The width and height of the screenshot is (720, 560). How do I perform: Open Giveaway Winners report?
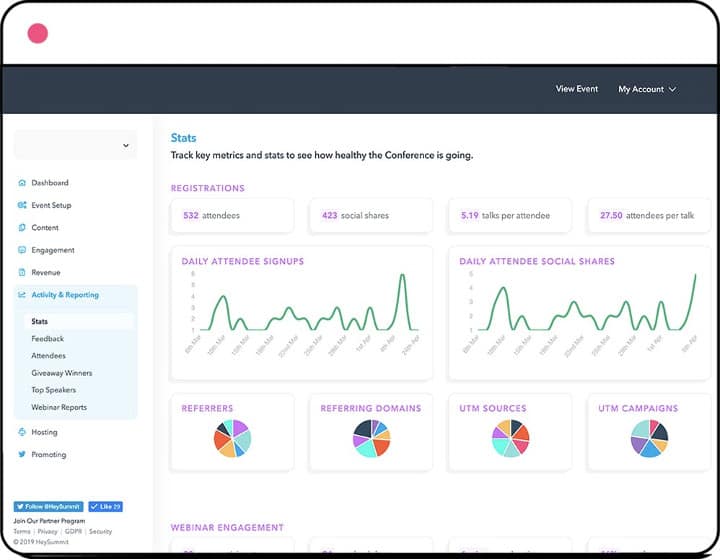tap(61, 373)
